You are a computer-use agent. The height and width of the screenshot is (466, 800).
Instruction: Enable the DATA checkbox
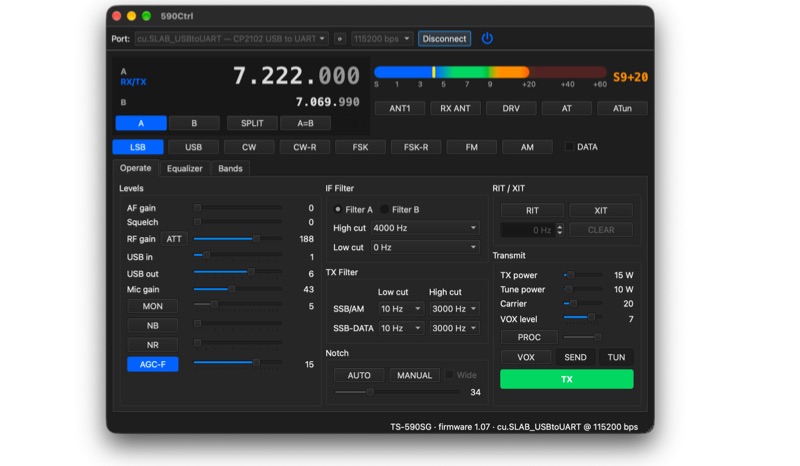pyautogui.click(x=569, y=147)
